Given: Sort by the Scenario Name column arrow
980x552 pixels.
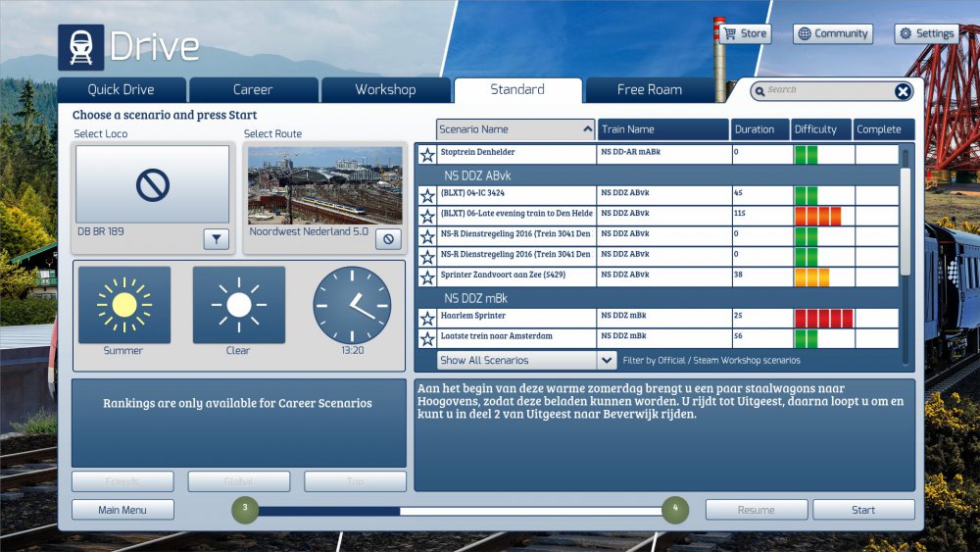Looking at the screenshot, I should (x=587, y=129).
